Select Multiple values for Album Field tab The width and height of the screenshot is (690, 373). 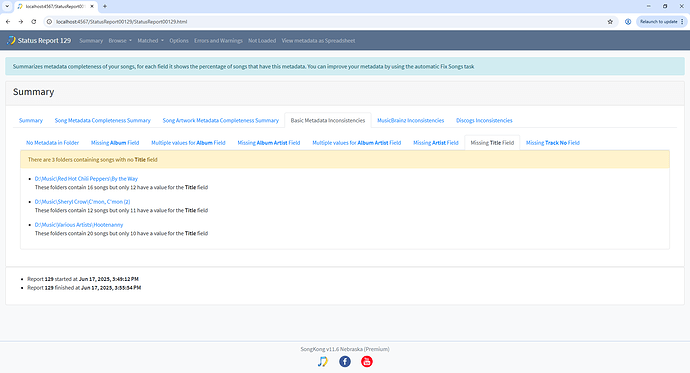click(x=188, y=143)
